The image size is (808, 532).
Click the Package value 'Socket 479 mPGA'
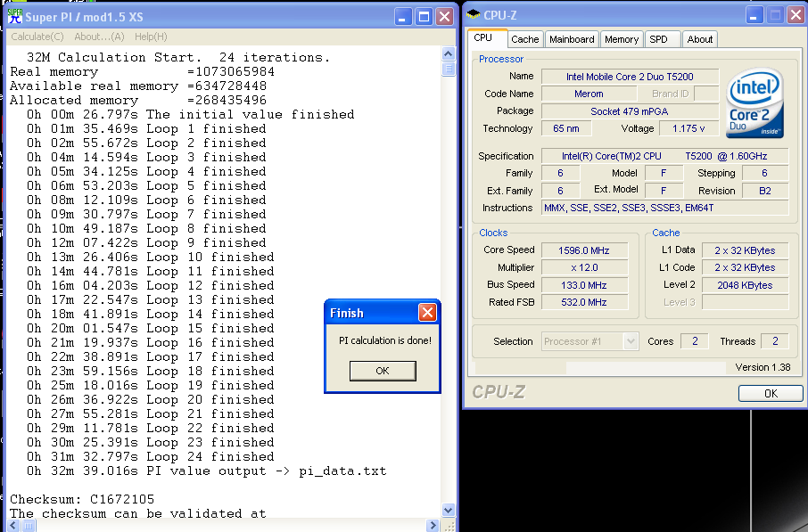tap(630, 111)
